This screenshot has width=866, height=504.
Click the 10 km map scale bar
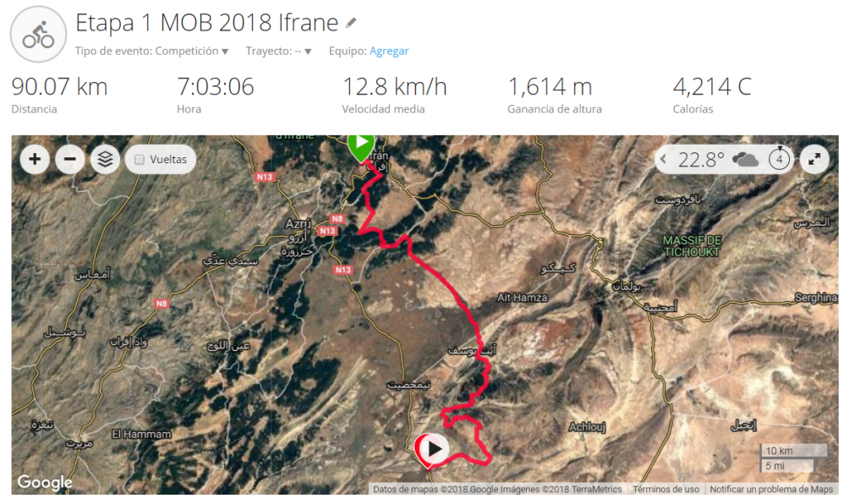(793, 451)
